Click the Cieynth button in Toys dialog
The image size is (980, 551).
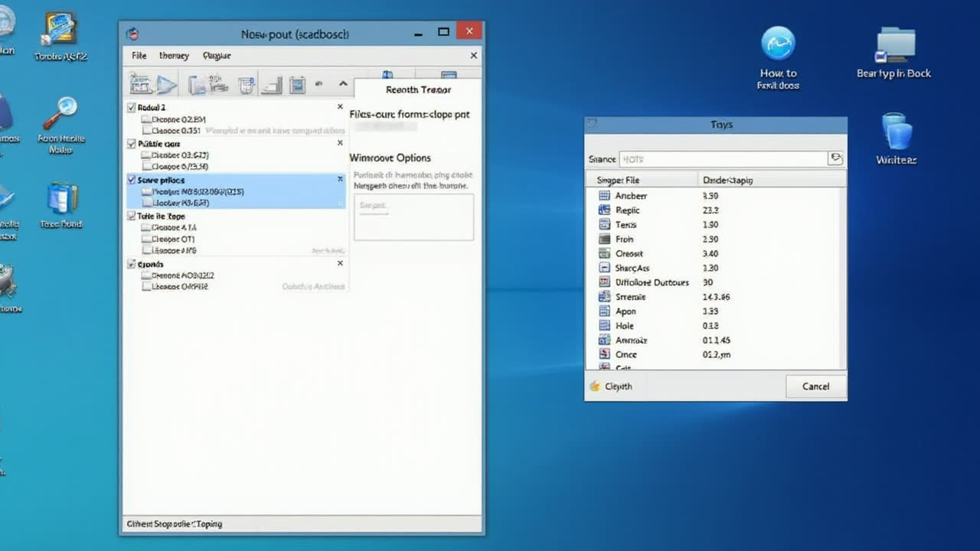[x=612, y=386]
